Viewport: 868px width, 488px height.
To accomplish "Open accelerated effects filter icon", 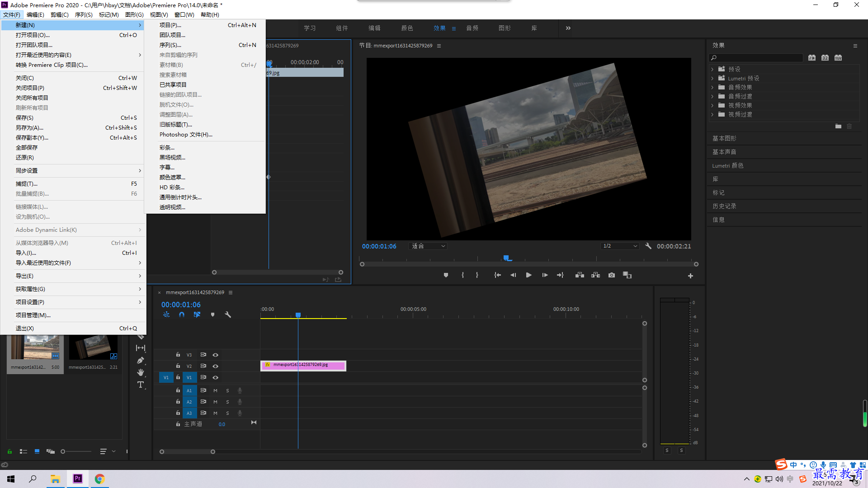I will [812, 57].
